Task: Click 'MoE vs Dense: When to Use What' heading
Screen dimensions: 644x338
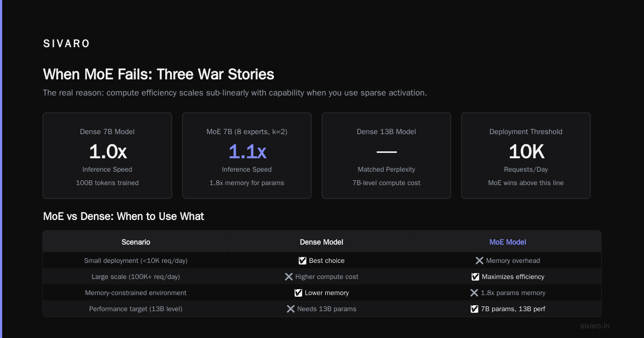Action: [x=123, y=217]
